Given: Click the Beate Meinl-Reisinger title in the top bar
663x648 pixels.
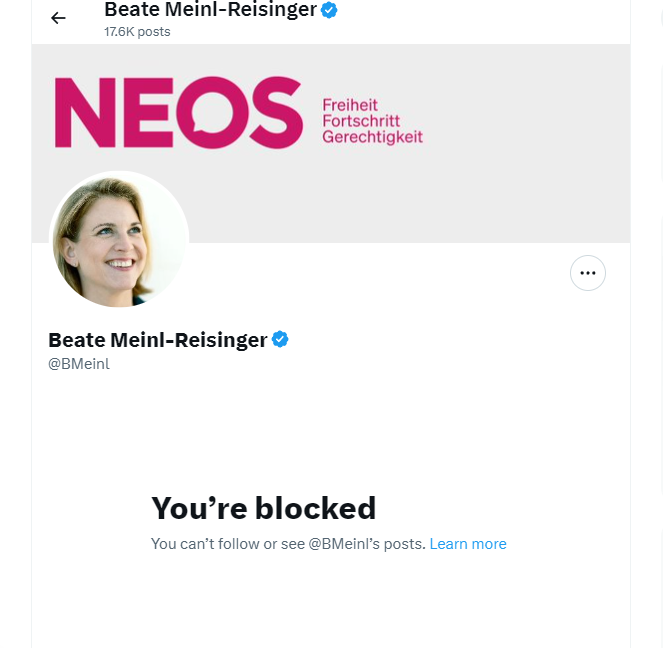Looking at the screenshot, I should (210, 10).
